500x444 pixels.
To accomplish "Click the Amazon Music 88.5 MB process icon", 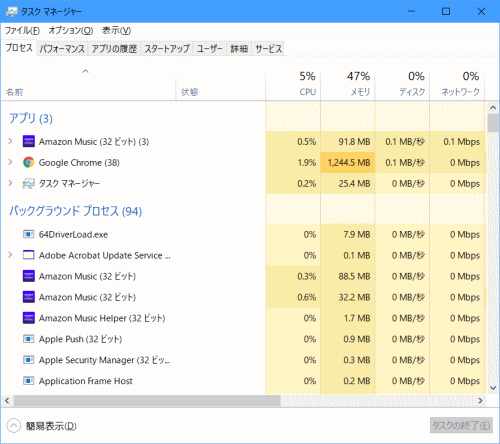I will click(28, 276).
